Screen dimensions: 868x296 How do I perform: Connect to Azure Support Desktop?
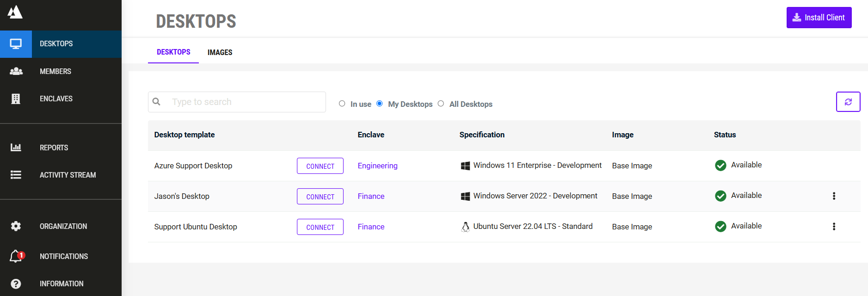(320, 166)
